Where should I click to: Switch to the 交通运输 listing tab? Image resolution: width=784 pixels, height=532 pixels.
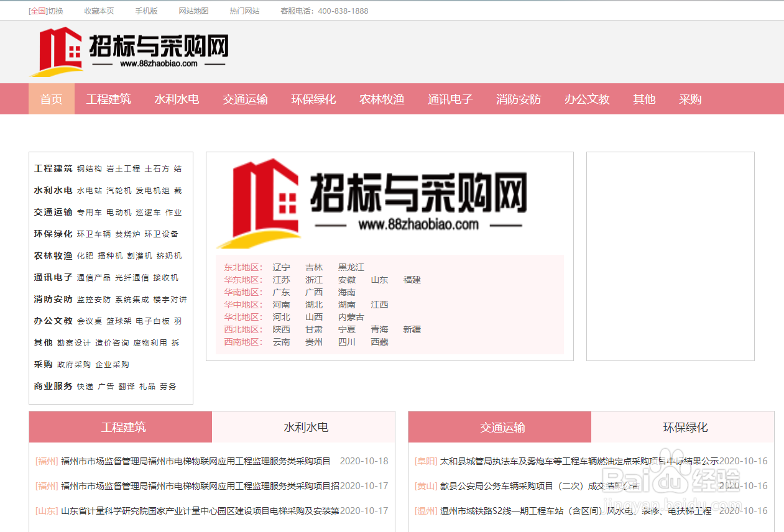[500, 427]
